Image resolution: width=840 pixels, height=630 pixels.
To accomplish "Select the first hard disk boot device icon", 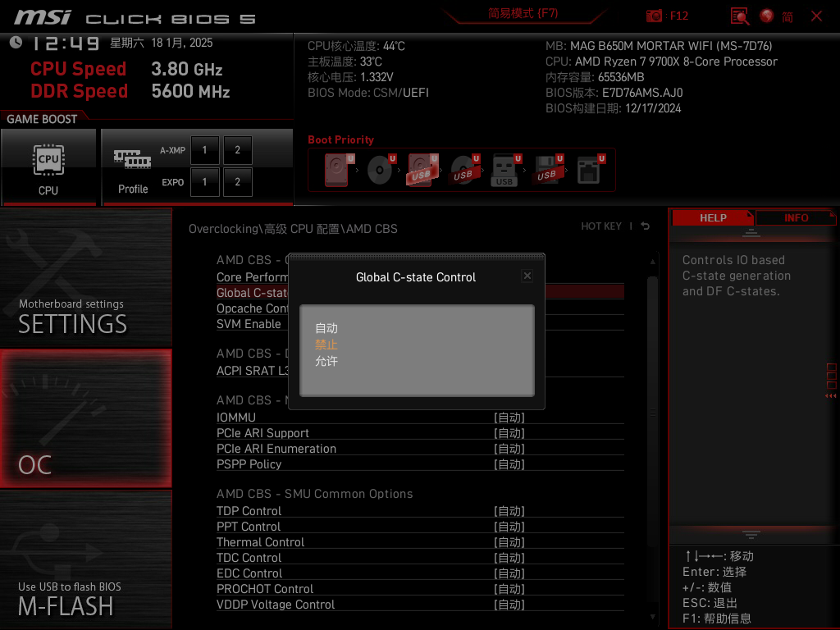I will point(339,170).
